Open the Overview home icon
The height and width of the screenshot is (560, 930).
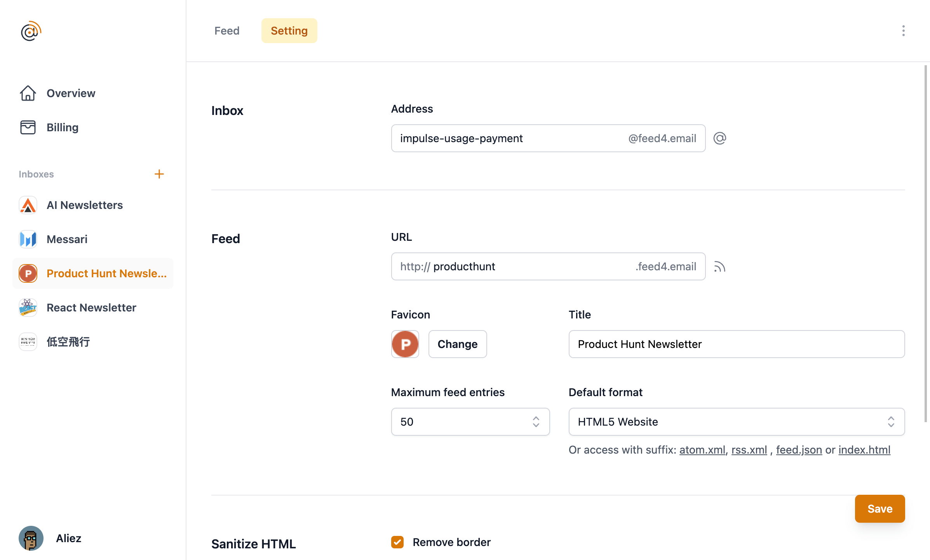point(28,93)
